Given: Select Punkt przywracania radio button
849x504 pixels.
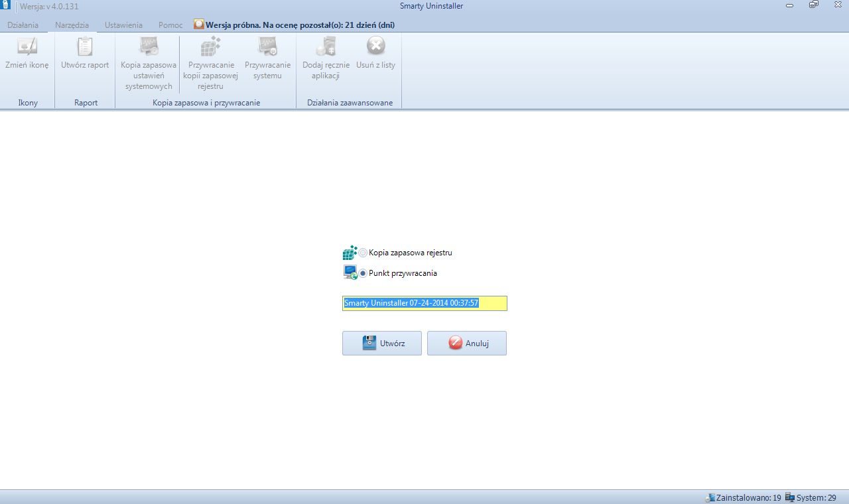Looking at the screenshot, I should click(x=363, y=273).
